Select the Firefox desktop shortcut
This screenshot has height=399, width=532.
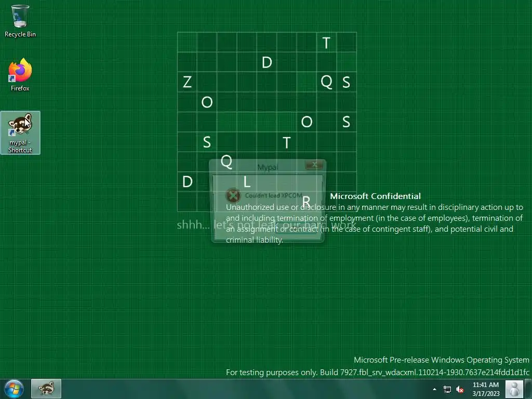[x=20, y=75]
